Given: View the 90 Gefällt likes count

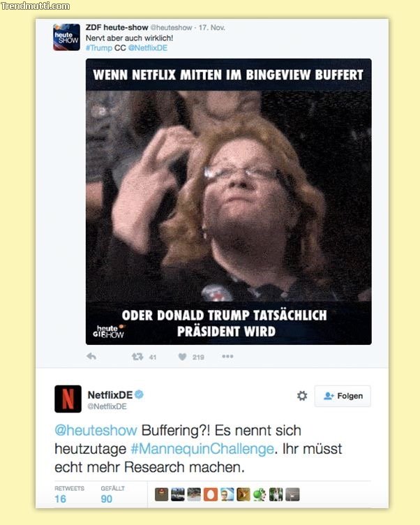Looking at the screenshot, I should pyautogui.click(x=107, y=499).
